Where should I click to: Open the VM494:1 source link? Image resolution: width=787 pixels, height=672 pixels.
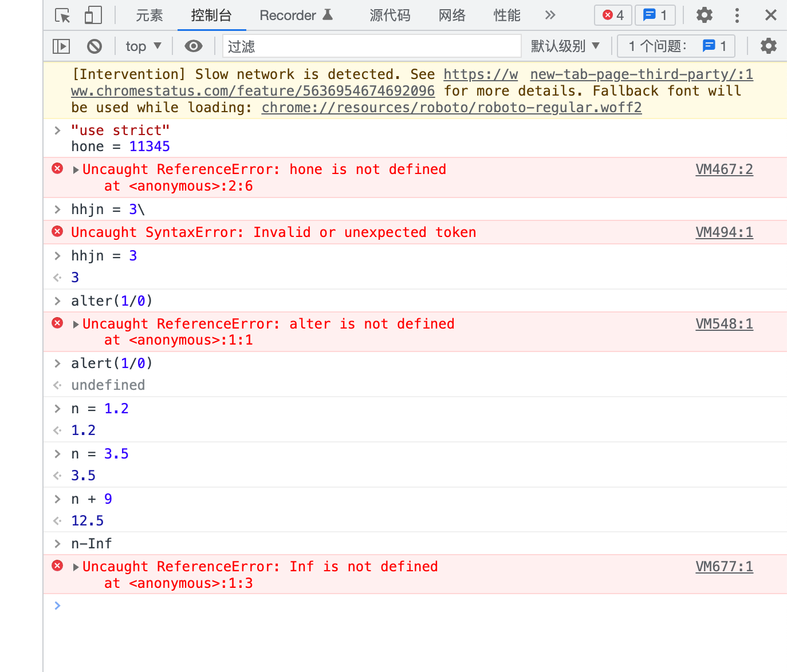[x=724, y=232]
